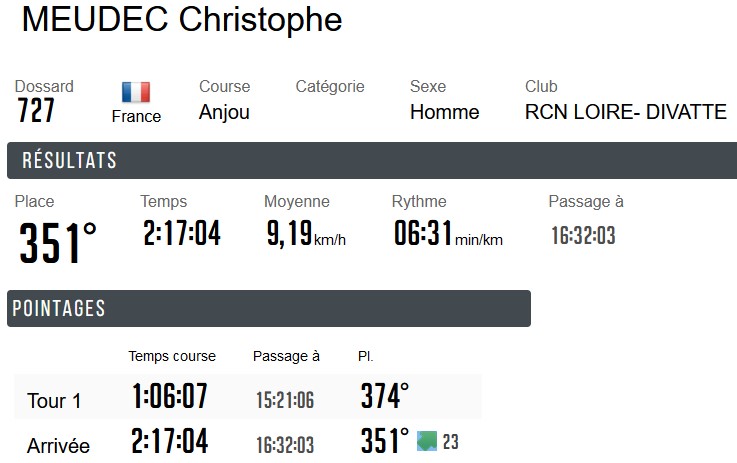Click the France country label
This screenshot has width=737, height=463.
136,116
